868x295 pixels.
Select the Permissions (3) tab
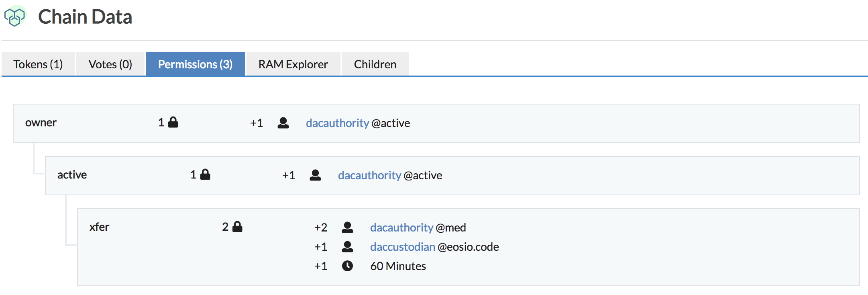tap(195, 64)
